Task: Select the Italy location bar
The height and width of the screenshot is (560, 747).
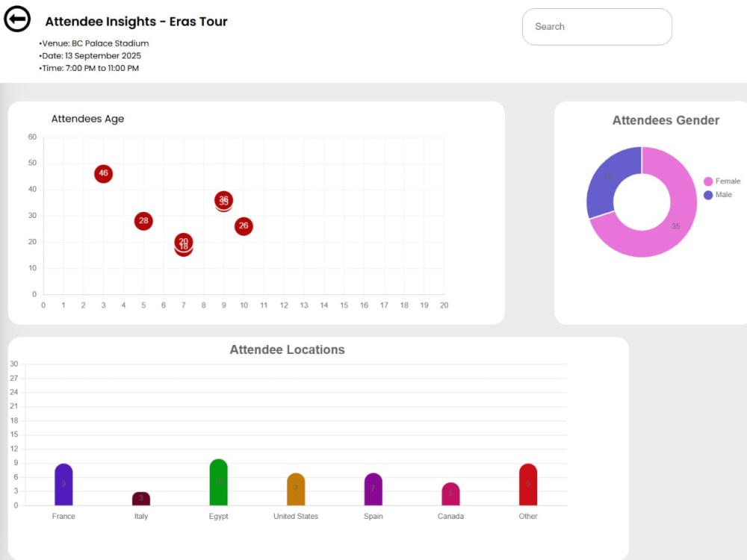Action: [x=141, y=499]
